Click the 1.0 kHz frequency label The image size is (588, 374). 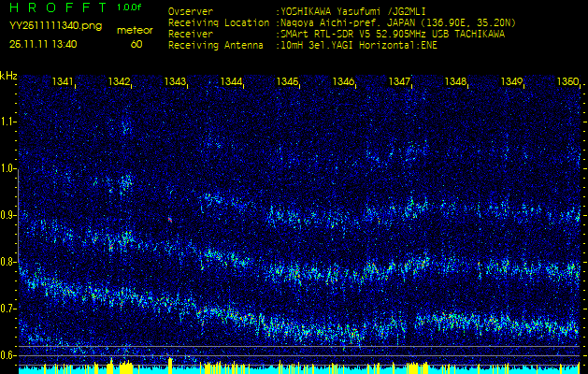point(8,167)
